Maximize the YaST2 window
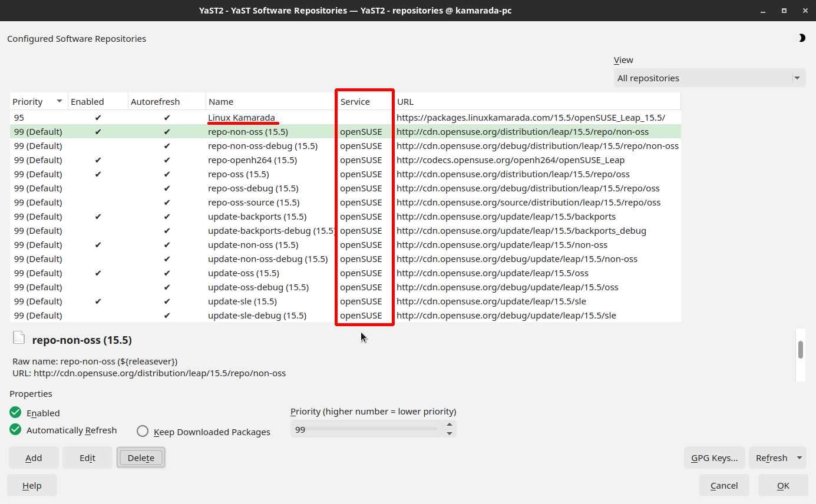The width and height of the screenshot is (816, 504). pos(784,11)
